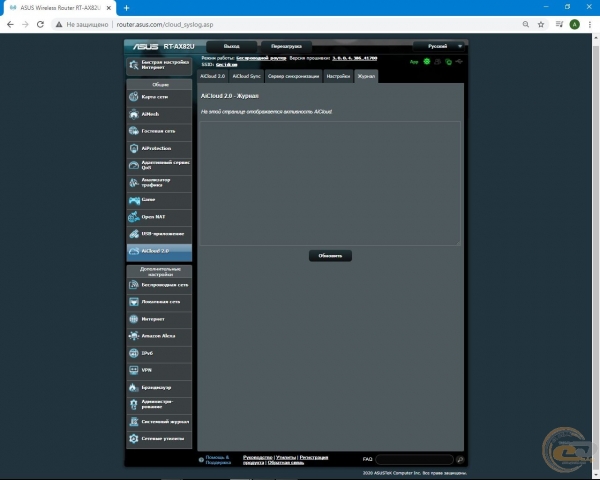The image size is (600, 480).
Task: Switch to the AiCloud Sync tab
Action: (x=246, y=76)
